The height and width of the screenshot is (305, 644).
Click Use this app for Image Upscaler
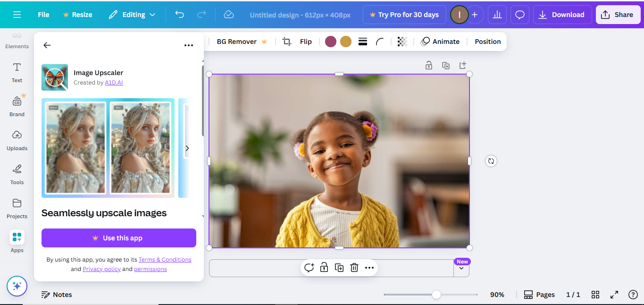[118, 237]
